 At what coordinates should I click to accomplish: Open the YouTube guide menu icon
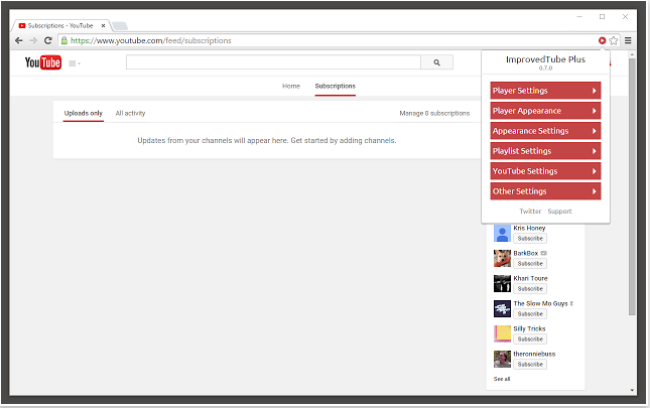coord(74,63)
